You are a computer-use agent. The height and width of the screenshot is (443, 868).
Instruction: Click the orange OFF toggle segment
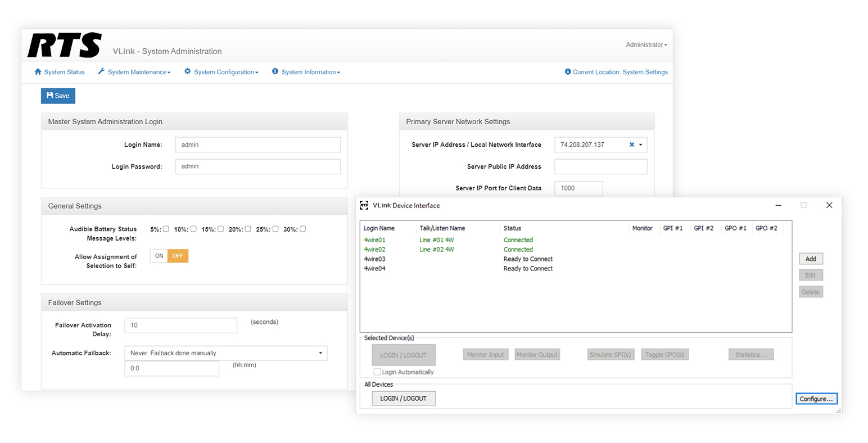click(x=178, y=256)
